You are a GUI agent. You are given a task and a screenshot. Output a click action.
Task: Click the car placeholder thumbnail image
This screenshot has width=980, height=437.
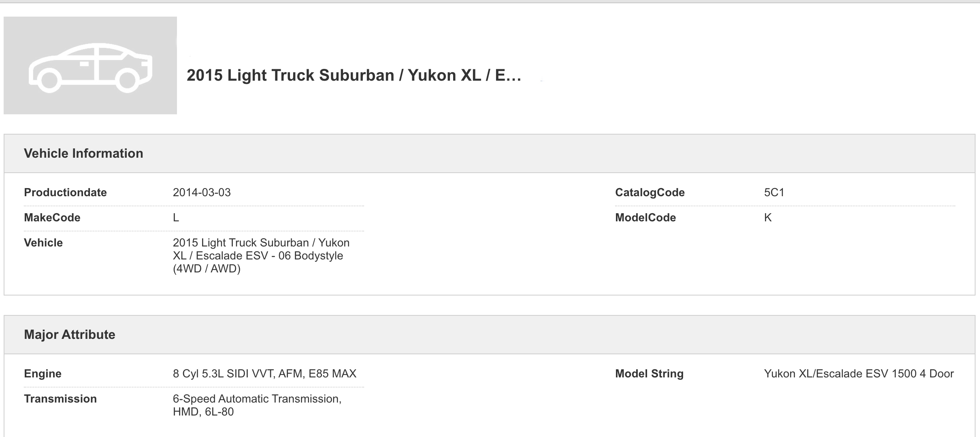point(90,65)
